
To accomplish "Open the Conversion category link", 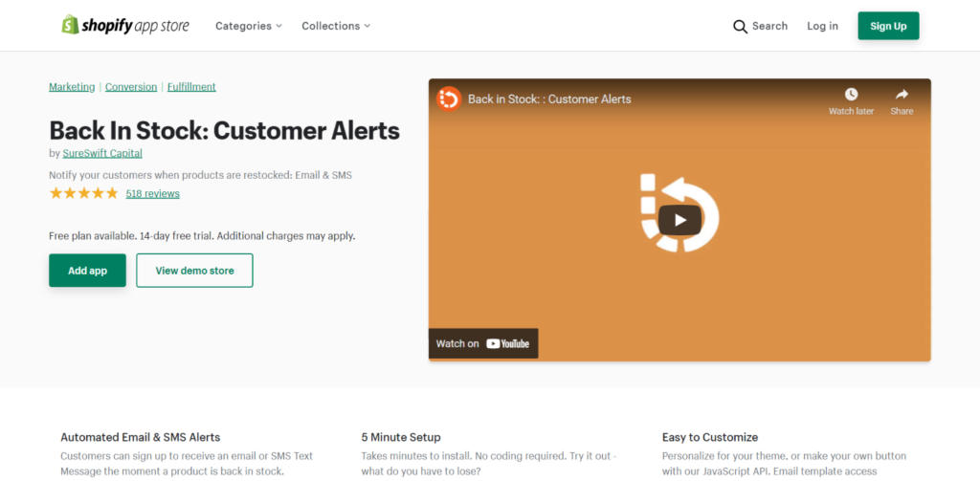I will tap(131, 87).
